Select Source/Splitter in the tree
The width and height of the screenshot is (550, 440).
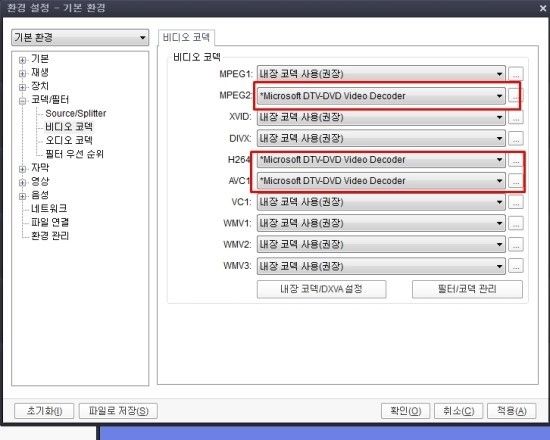75,113
